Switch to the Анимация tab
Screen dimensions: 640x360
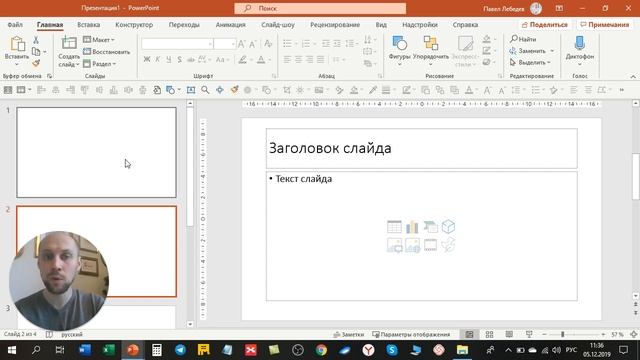(x=231, y=24)
